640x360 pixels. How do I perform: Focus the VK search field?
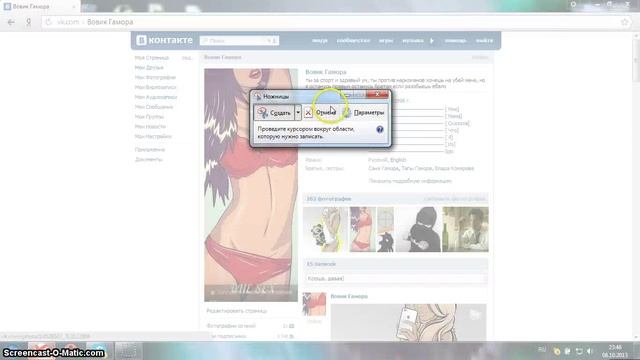(240, 41)
